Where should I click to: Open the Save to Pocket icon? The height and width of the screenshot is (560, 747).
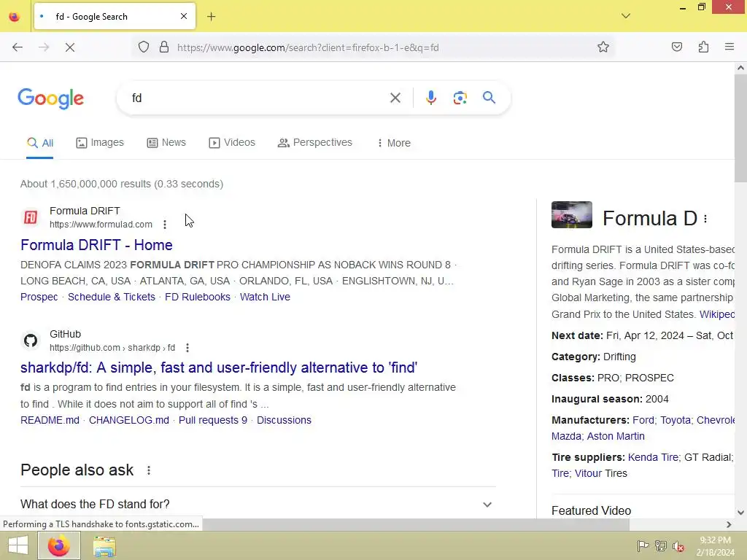pos(676,47)
